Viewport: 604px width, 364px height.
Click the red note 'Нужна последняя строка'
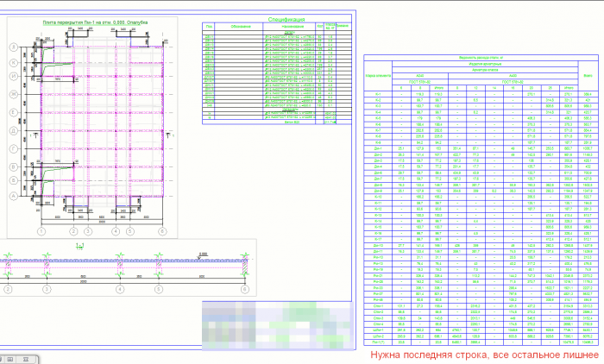pyautogui.click(x=485, y=355)
